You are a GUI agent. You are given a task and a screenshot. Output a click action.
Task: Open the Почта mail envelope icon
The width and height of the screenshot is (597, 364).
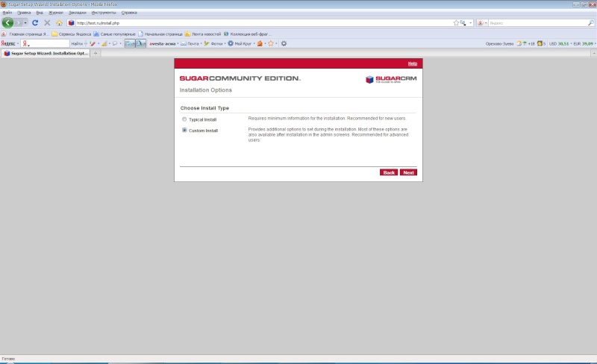184,43
